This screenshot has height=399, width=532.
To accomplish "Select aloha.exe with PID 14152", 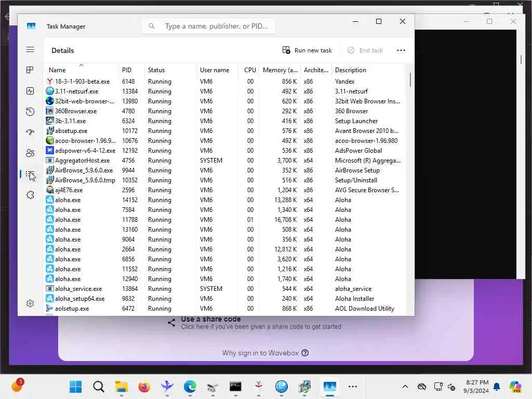I will click(x=225, y=200).
